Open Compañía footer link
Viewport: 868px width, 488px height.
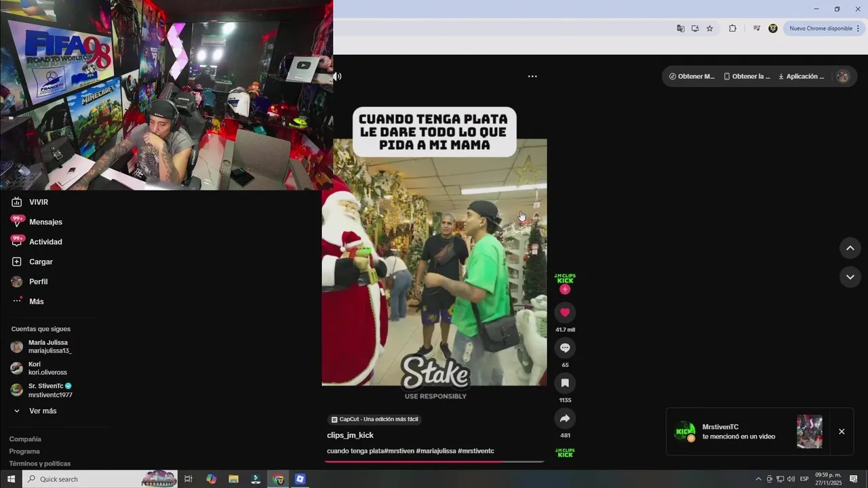point(25,439)
